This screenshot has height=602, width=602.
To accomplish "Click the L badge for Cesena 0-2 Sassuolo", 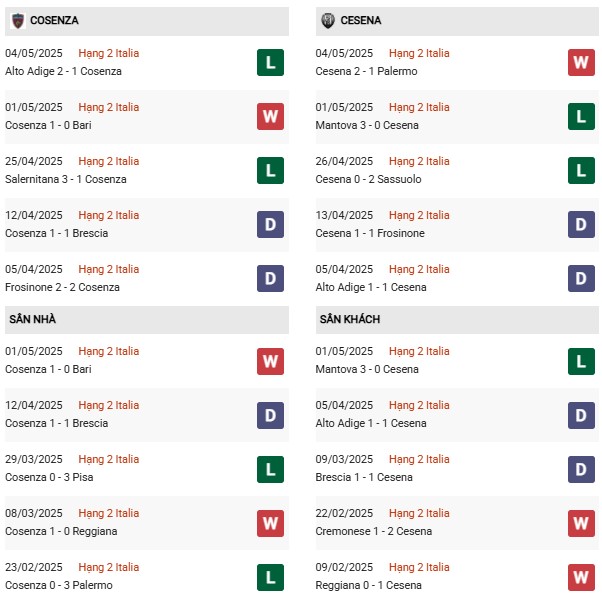I will [581, 170].
